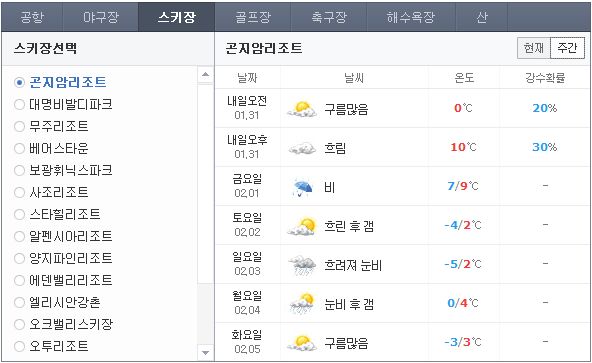The image size is (592, 363).
Task: Click the 온도 column header
Action: (464, 78)
